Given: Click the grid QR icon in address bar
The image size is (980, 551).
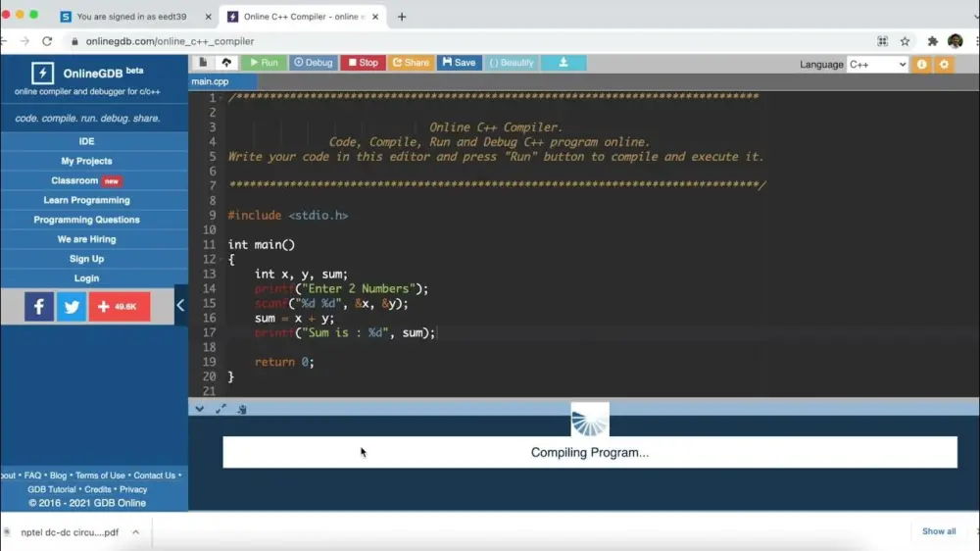Looking at the screenshot, I should [882, 41].
